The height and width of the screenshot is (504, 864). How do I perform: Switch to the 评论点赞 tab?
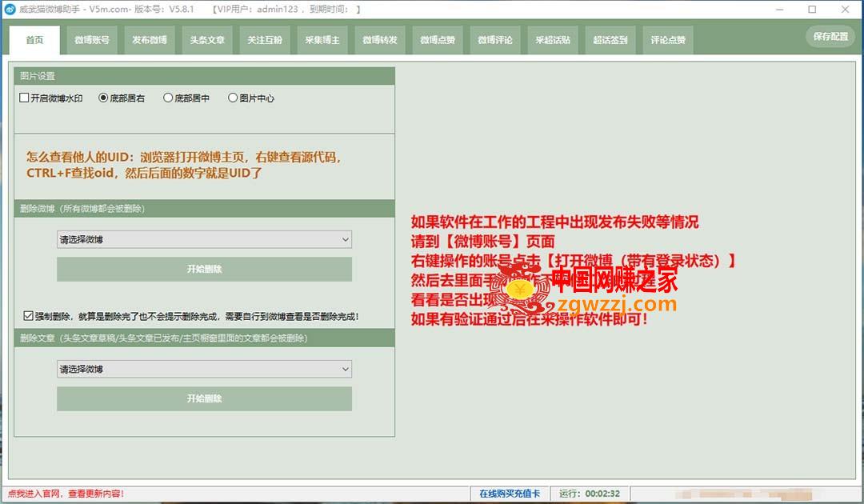(x=668, y=40)
